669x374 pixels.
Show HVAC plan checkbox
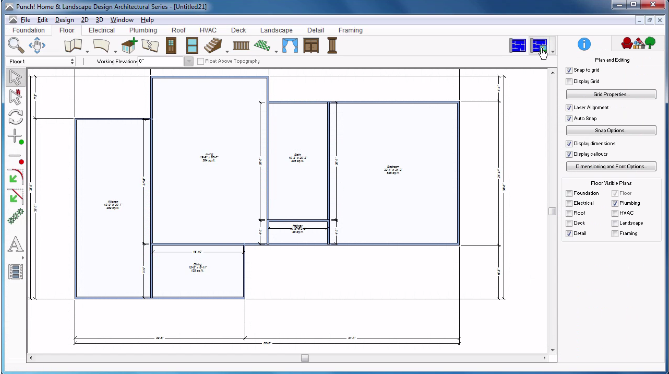[615, 213]
